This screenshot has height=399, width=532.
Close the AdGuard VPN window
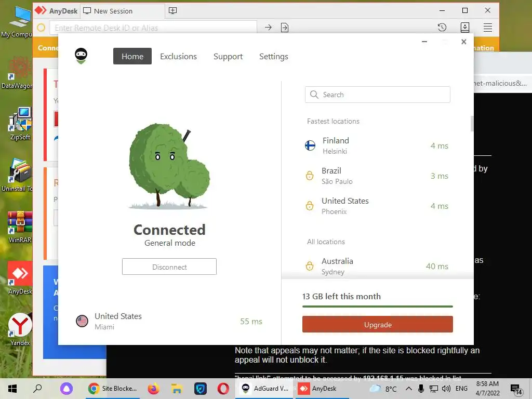(x=464, y=42)
